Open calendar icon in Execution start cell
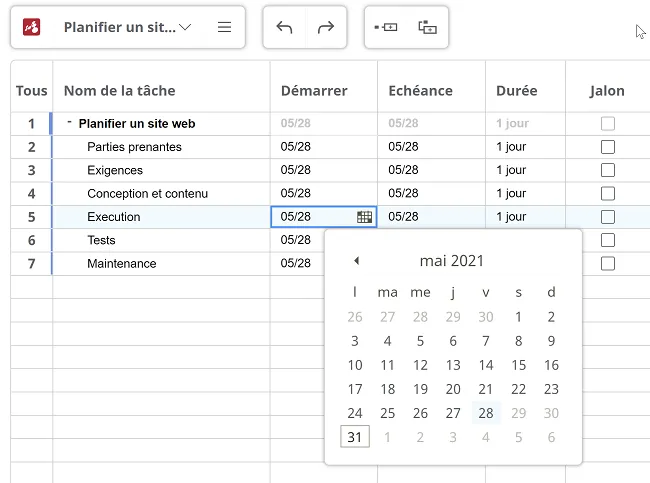Viewport: 650px width, 483px height. pyautogui.click(x=364, y=217)
